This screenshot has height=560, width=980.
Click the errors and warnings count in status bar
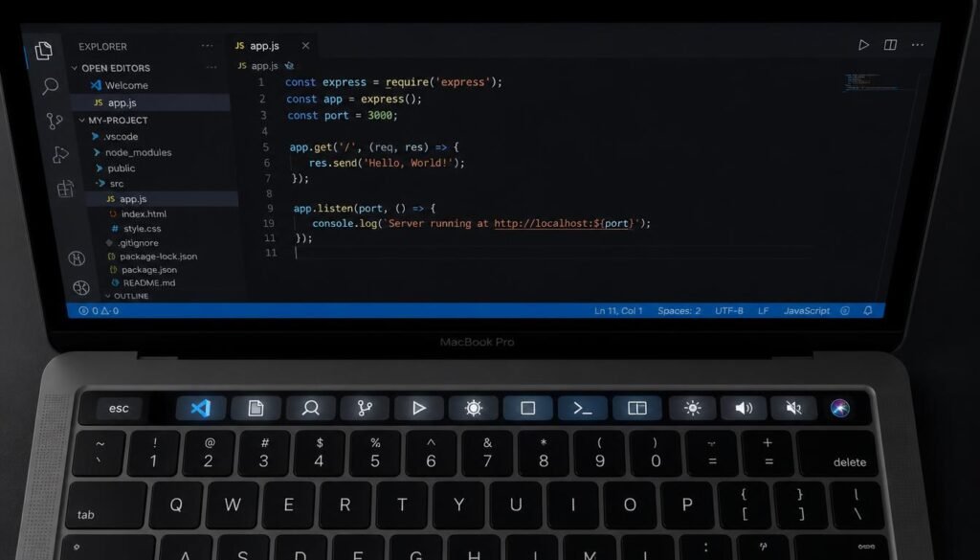click(99, 310)
